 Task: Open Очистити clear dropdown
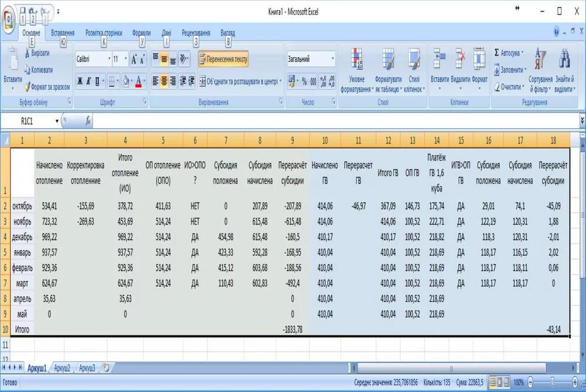(509, 87)
